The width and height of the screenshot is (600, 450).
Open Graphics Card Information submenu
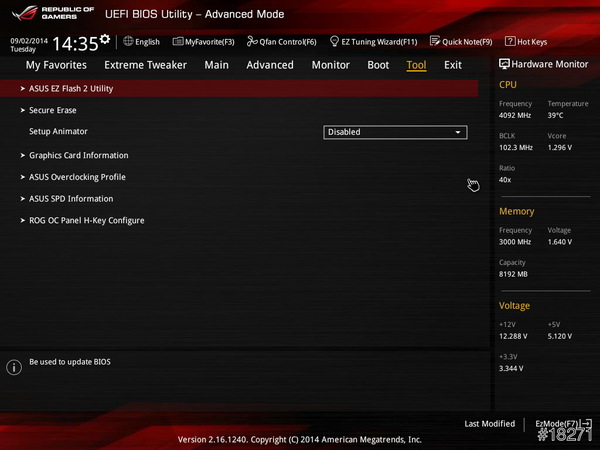[79, 155]
